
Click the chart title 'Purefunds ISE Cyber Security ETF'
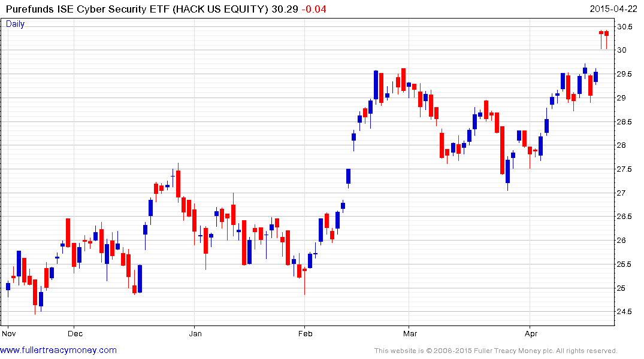point(87,9)
